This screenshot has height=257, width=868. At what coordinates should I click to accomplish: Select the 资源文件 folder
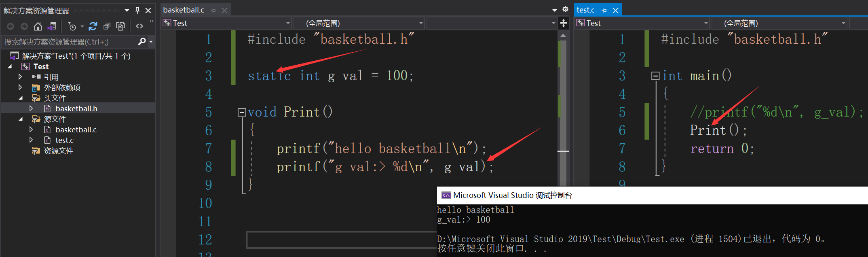pyautogui.click(x=58, y=151)
